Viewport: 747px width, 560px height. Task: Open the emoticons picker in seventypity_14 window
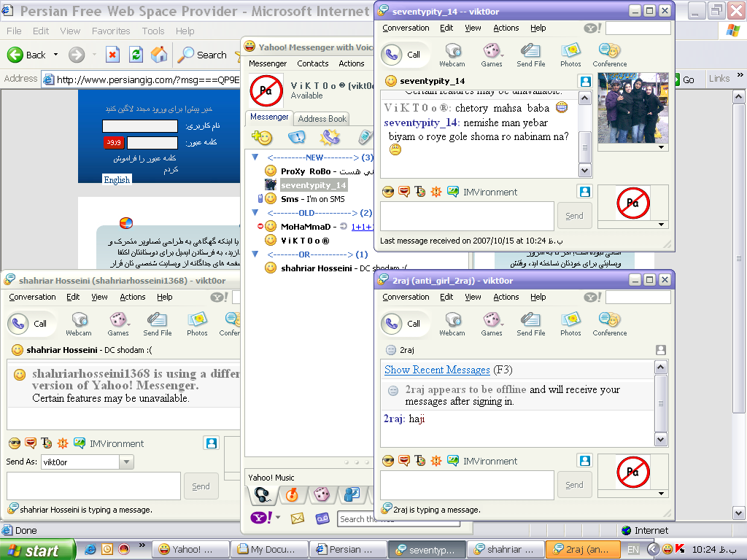pyautogui.click(x=388, y=192)
